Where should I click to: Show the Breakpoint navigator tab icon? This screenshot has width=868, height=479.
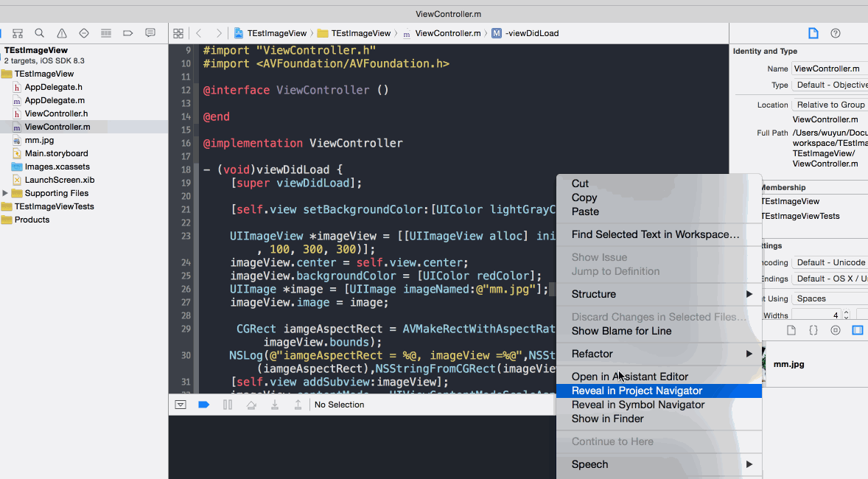pyautogui.click(x=128, y=33)
